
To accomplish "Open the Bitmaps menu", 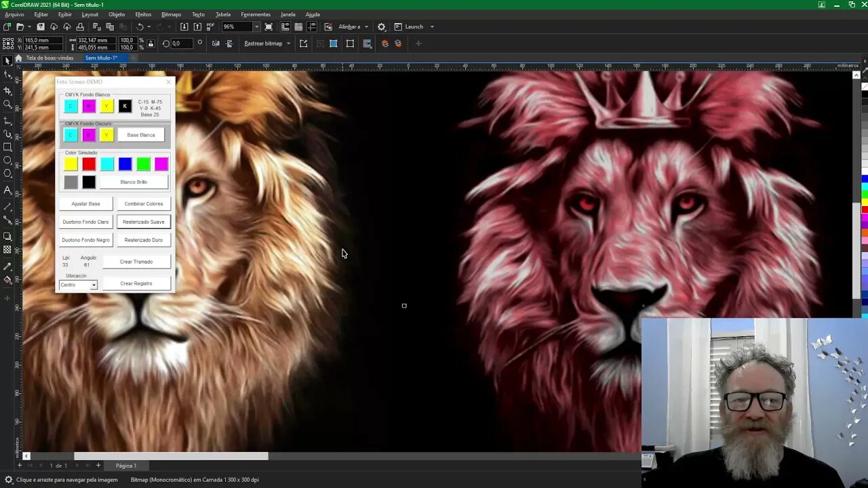I will [171, 14].
